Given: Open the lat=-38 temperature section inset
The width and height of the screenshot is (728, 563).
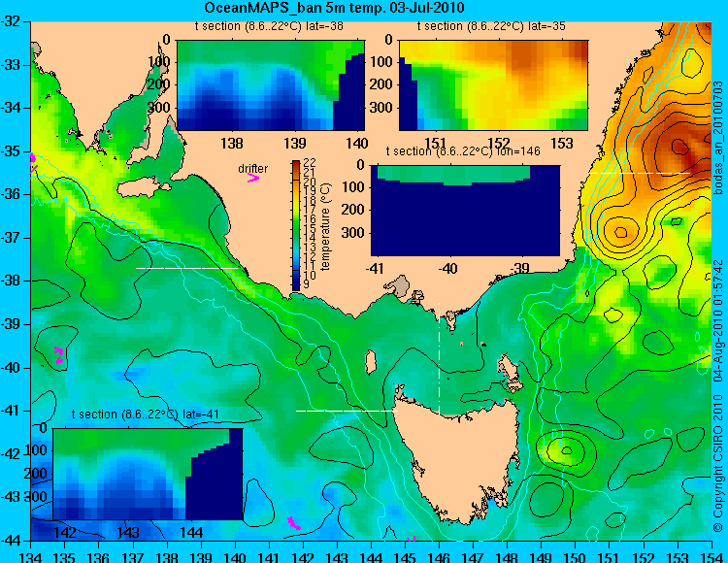Looking at the screenshot, I should point(271,85).
